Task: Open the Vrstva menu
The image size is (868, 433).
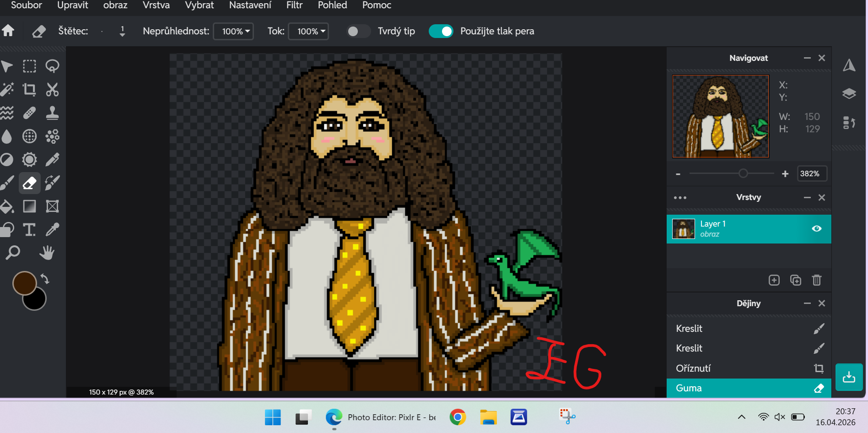Action: click(x=156, y=5)
